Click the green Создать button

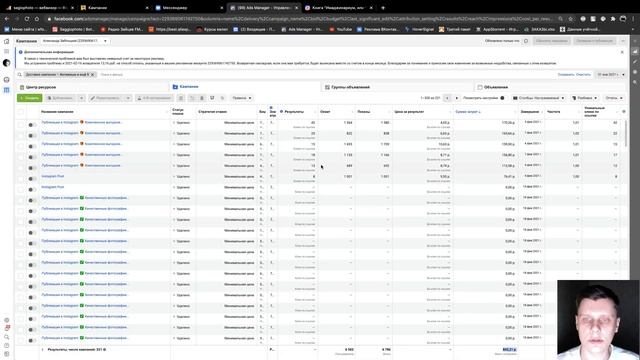[29, 98]
